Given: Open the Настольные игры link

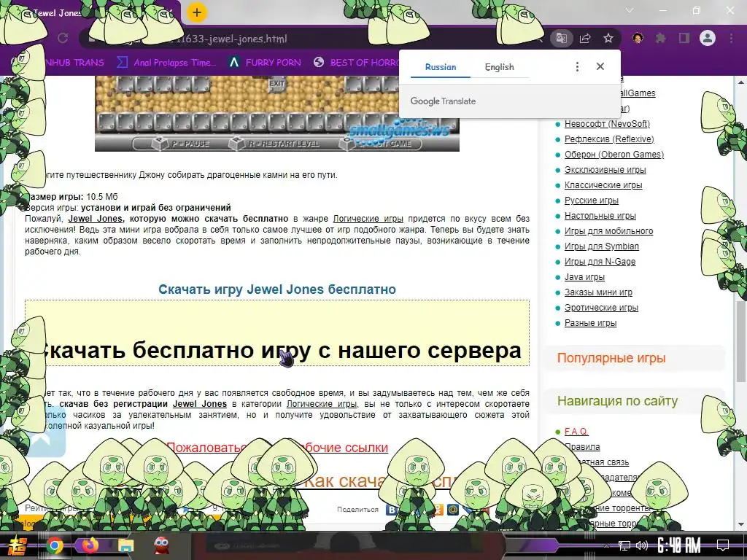Looking at the screenshot, I should click(600, 216).
